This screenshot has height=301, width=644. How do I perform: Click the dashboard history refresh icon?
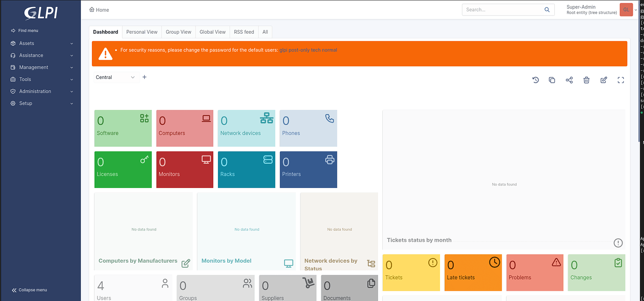tap(536, 80)
